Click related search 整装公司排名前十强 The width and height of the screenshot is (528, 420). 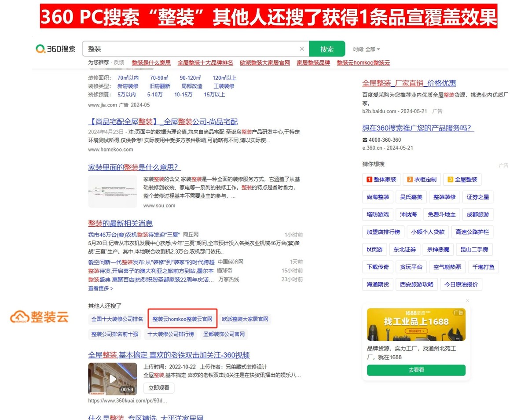click(114, 334)
